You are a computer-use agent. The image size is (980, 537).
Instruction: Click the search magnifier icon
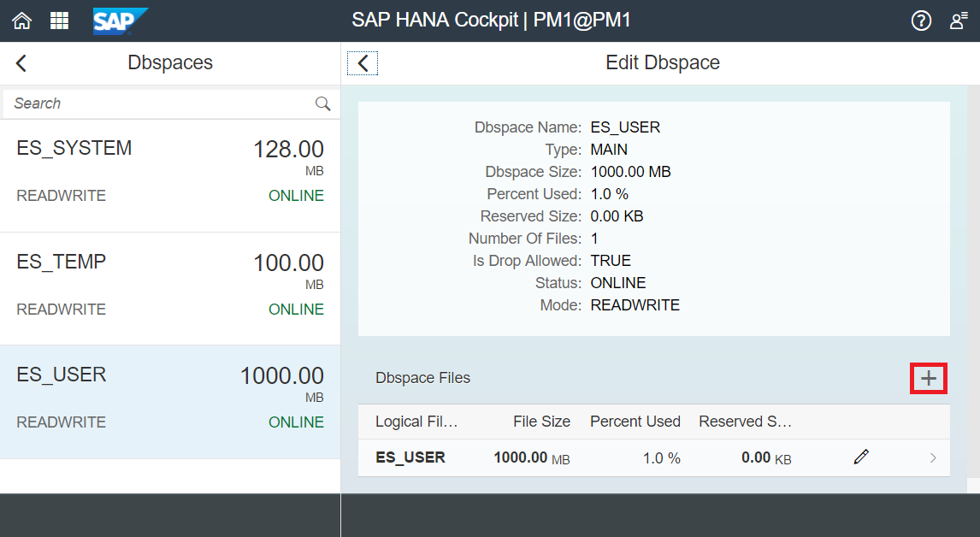click(x=322, y=103)
